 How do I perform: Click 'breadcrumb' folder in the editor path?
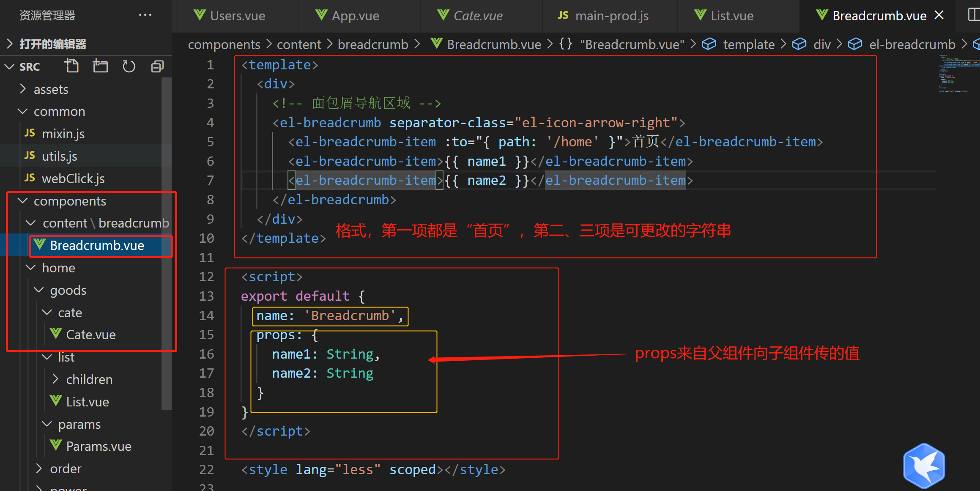(373, 44)
